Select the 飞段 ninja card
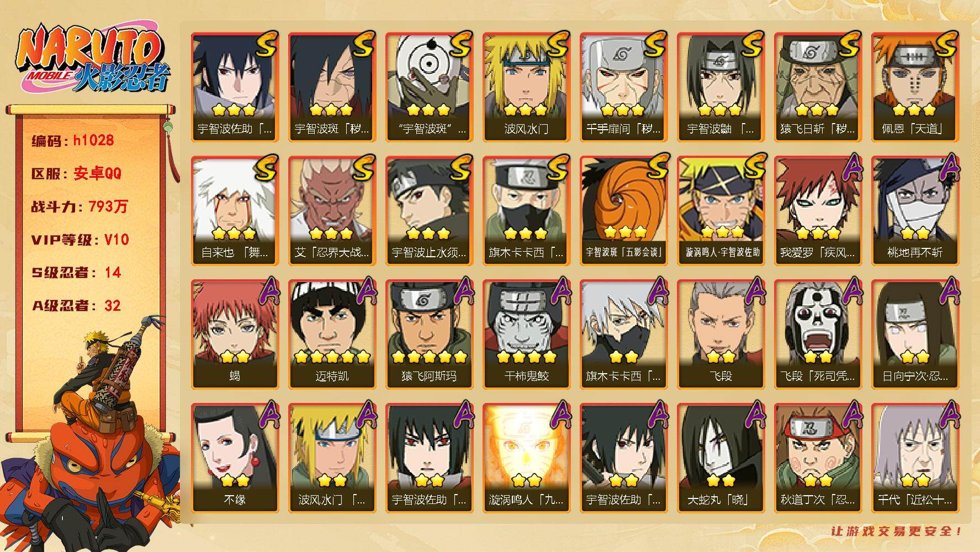980x552 pixels. tap(721, 335)
